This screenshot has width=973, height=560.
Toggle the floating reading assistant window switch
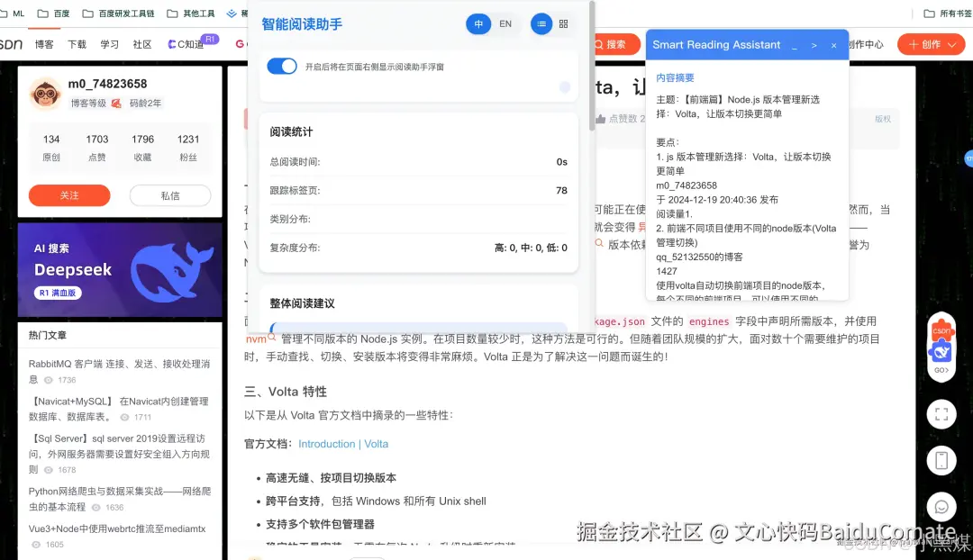(282, 67)
